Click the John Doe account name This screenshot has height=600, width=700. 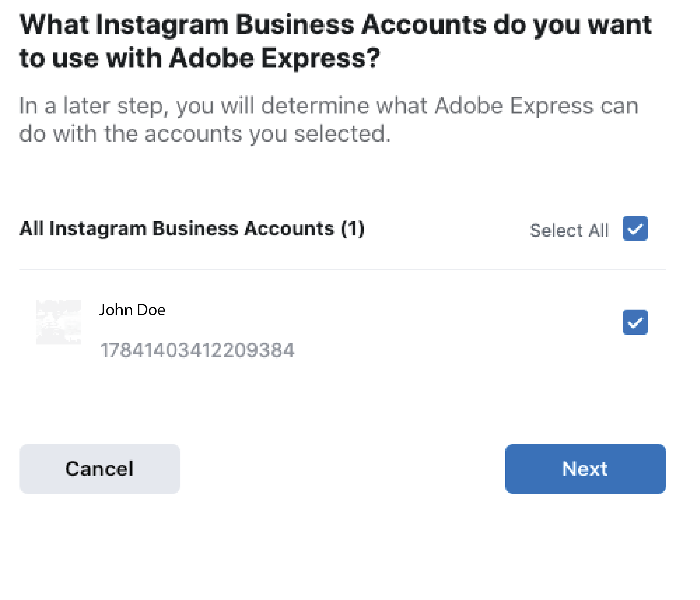pyautogui.click(x=132, y=310)
